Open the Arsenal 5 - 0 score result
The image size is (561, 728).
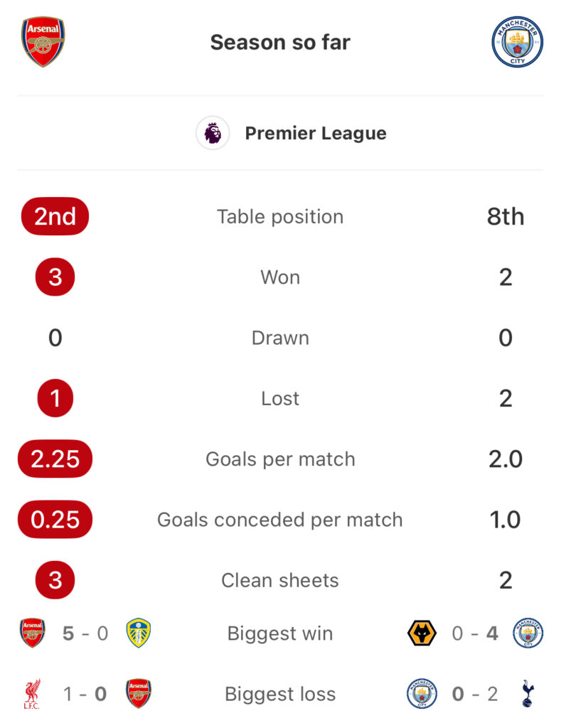pyautogui.click(x=85, y=633)
